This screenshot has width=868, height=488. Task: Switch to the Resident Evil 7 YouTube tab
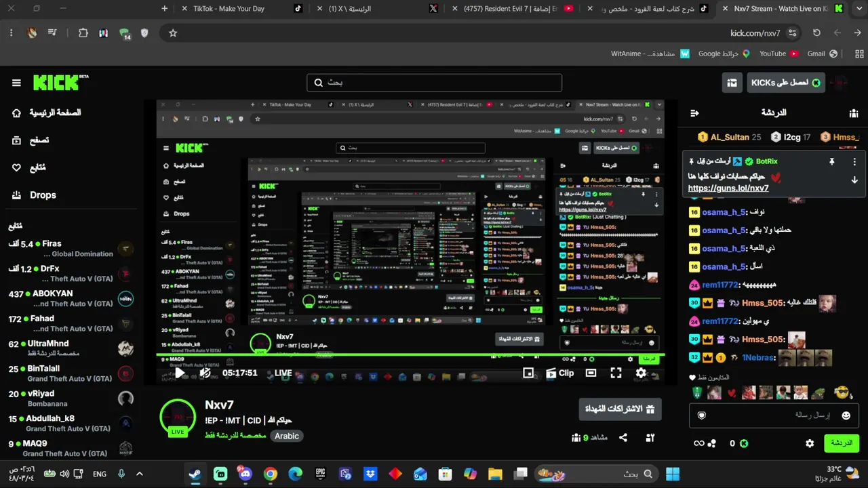pos(513,9)
